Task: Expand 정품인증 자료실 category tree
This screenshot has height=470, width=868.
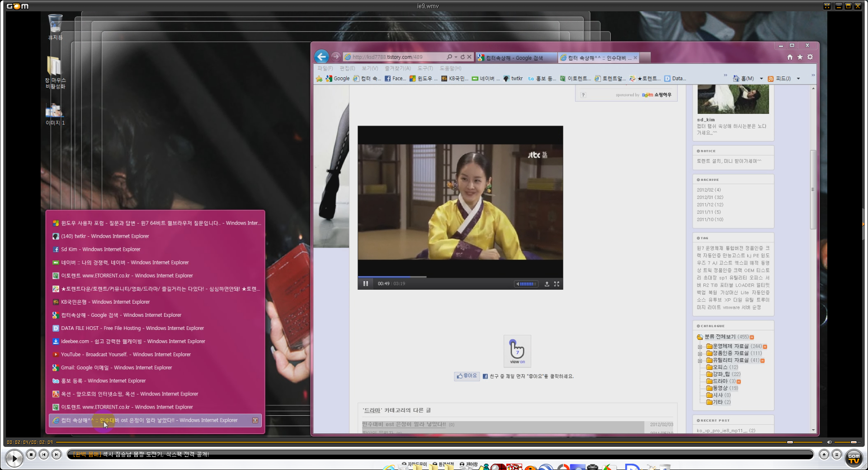Action: 700,353
